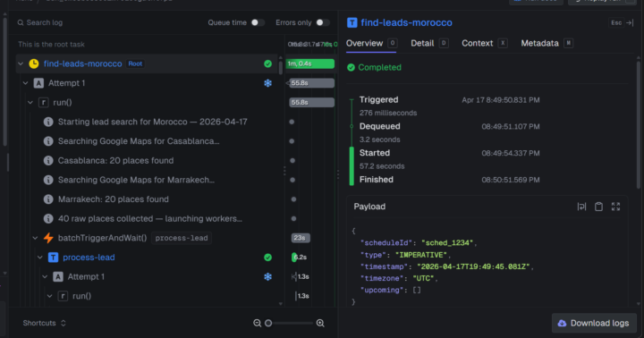Click the 'A' attempt icon under find-leads-morocco
The width and height of the screenshot is (644, 338).
[x=38, y=83]
